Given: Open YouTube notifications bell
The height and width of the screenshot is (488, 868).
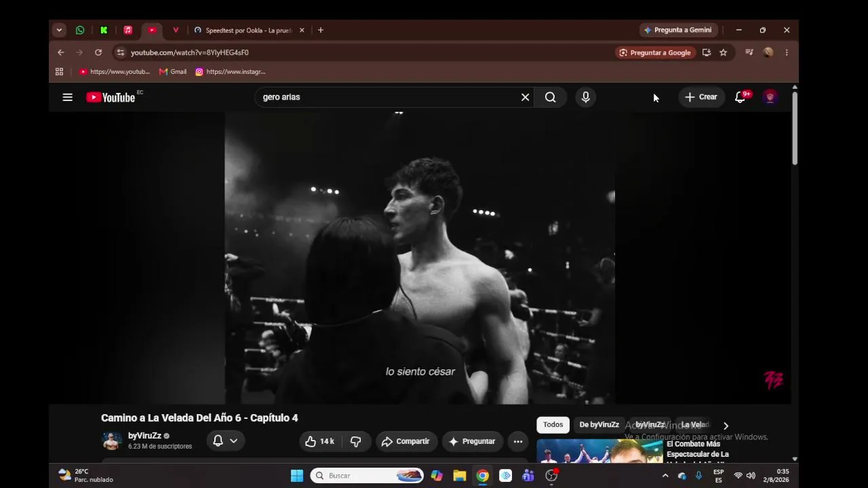Looking at the screenshot, I should [741, 97].
